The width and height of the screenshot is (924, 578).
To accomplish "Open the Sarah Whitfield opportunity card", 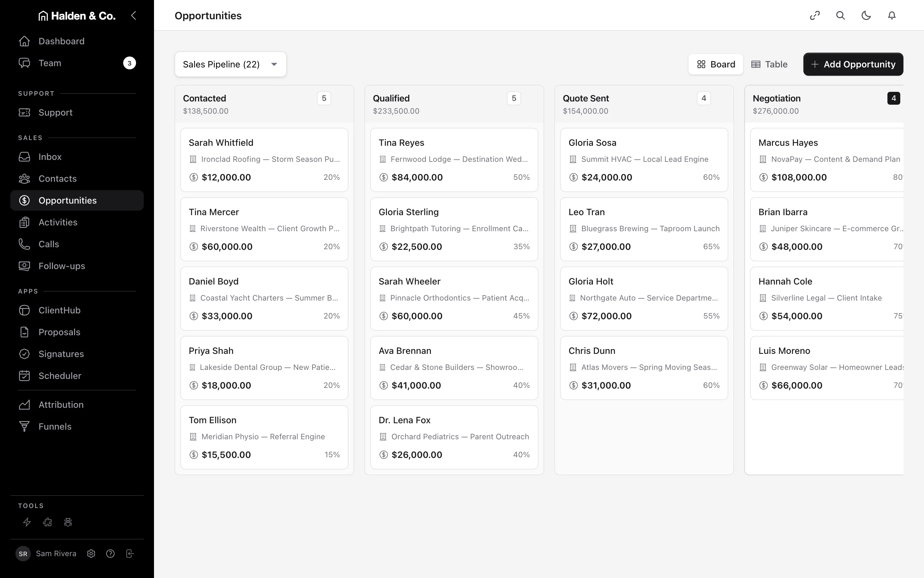I will 264,160.
